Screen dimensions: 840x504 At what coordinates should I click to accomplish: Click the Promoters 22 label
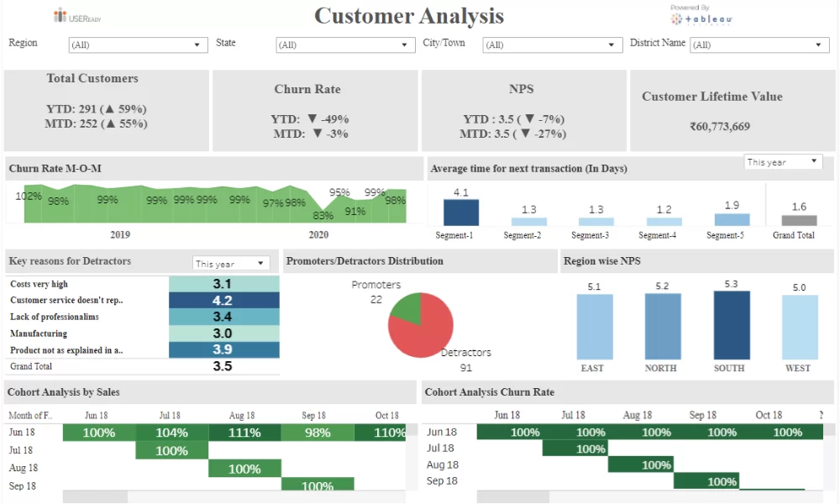(376, 292)
